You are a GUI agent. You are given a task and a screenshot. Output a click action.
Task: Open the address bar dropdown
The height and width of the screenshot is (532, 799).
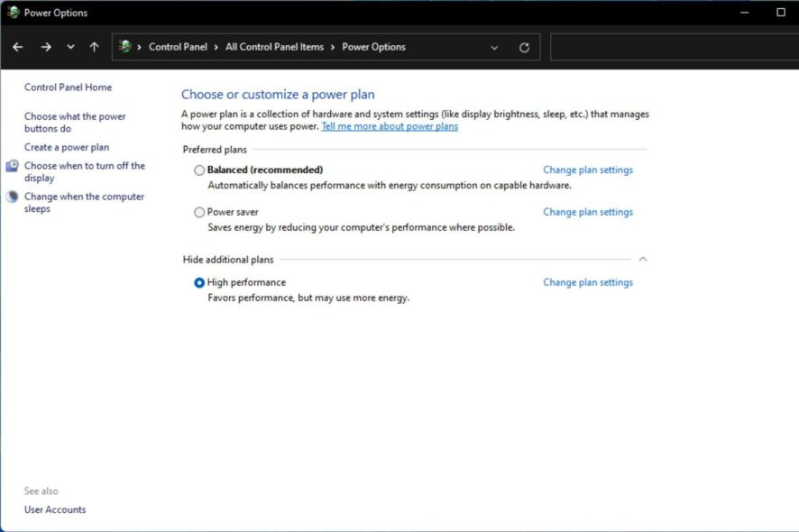coord(494,47)
